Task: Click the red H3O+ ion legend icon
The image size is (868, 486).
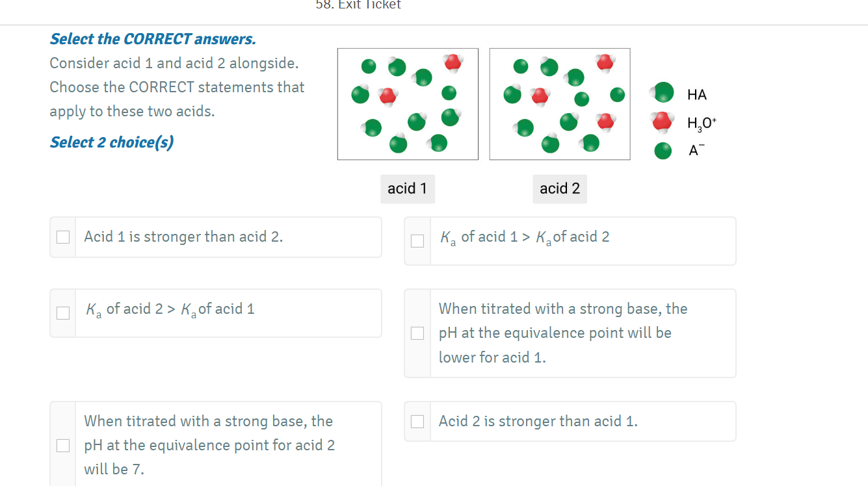Action: 663,122
